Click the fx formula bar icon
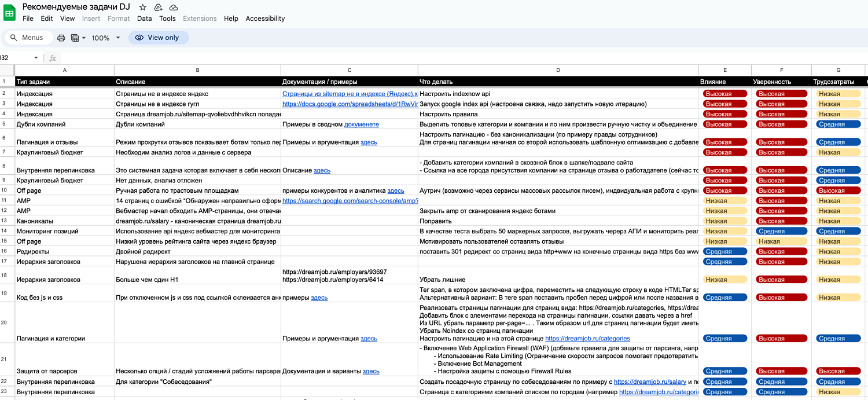The width and height of the screenshot is (868, 400). [x=53, y=58]
